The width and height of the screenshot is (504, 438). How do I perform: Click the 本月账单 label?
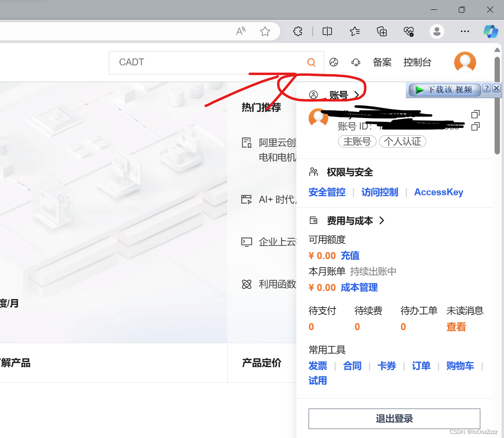[327, 271]
